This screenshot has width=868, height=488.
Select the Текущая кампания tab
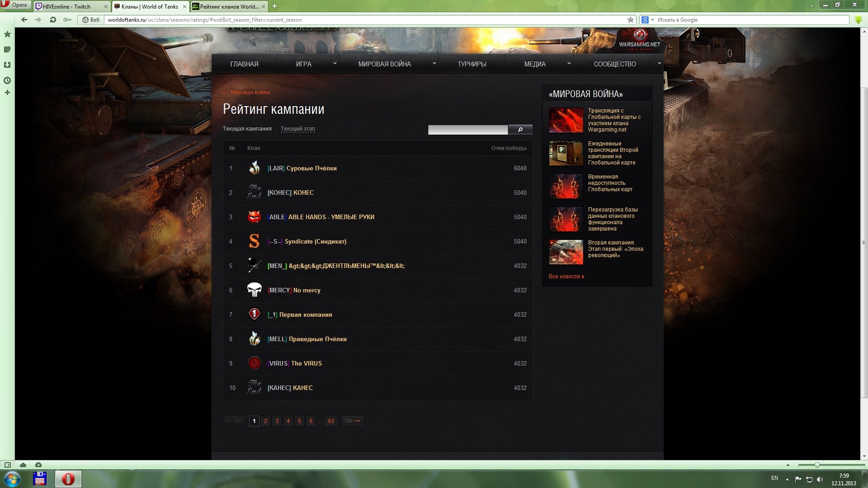pos(247,129)
